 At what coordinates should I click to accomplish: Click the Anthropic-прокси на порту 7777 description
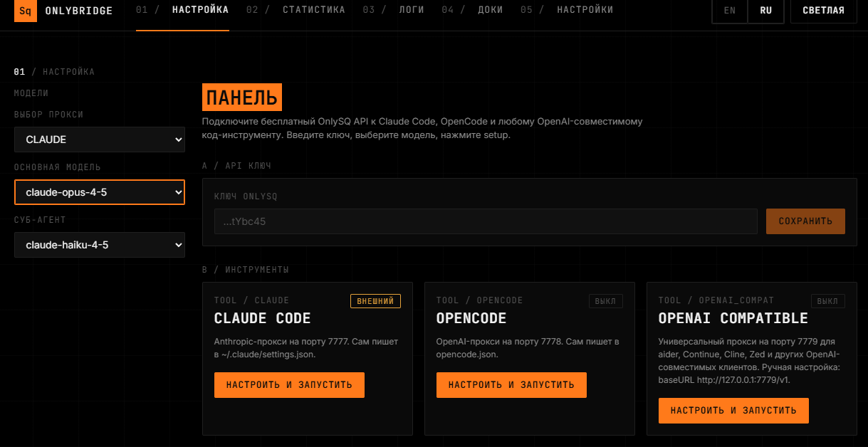point(306,348)
